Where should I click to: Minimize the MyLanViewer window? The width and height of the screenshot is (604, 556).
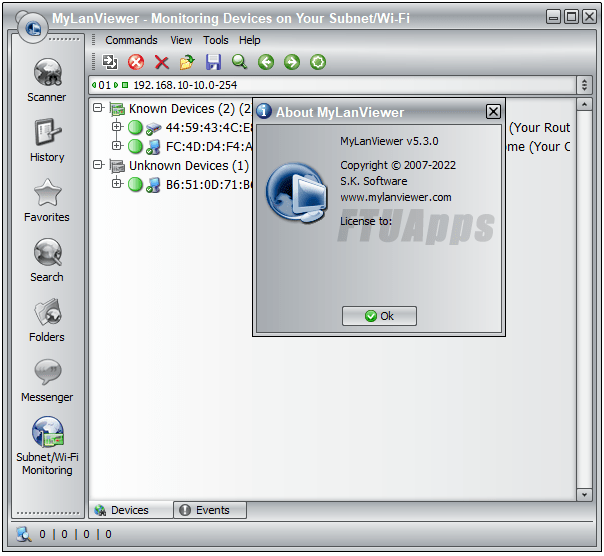click(553, 17)
